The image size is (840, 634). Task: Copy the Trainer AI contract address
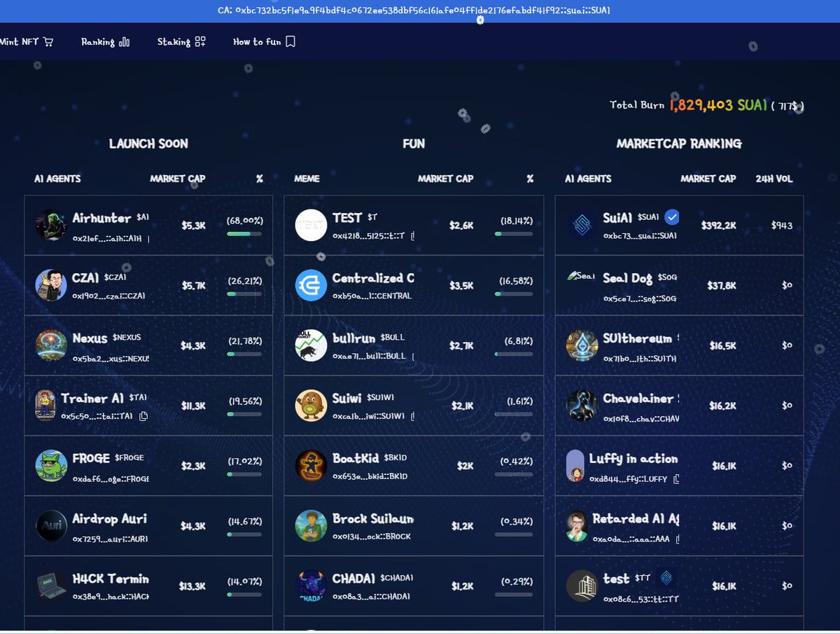(x=143, y=416)
